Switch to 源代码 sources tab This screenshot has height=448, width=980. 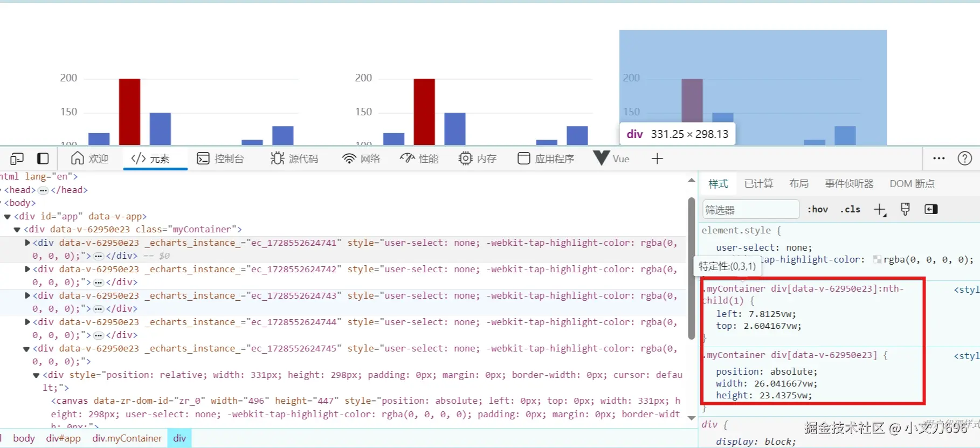[294, 158]
